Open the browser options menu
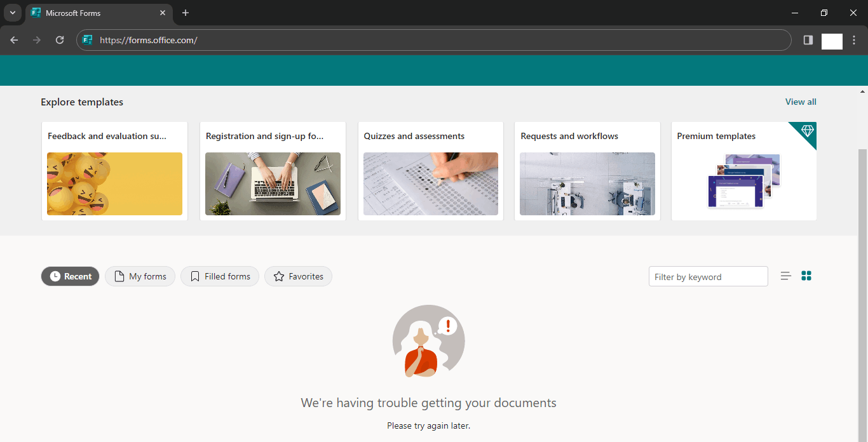Screen dimensions: 868x442 coord(854,39)
